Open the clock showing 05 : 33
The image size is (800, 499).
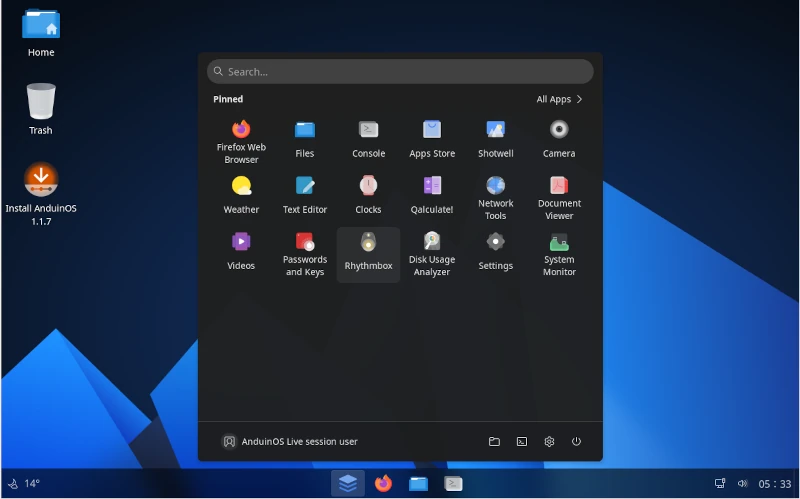[774, 484]
